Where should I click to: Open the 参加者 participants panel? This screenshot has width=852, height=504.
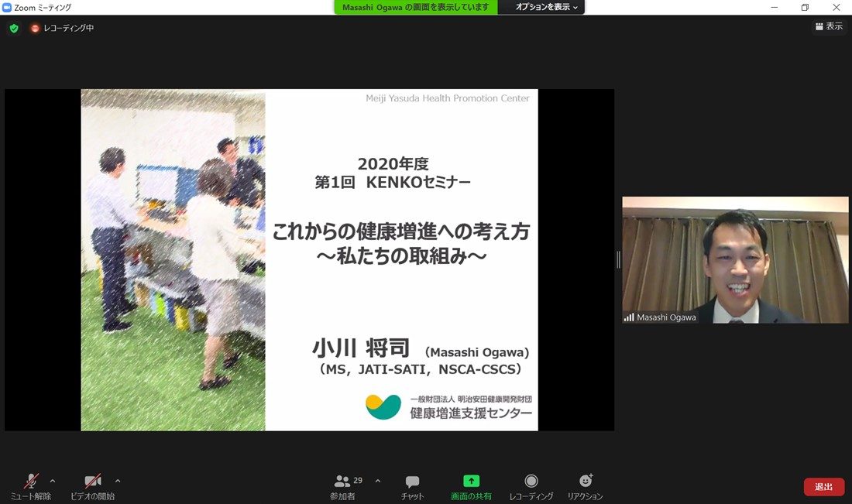click(343, 487)
